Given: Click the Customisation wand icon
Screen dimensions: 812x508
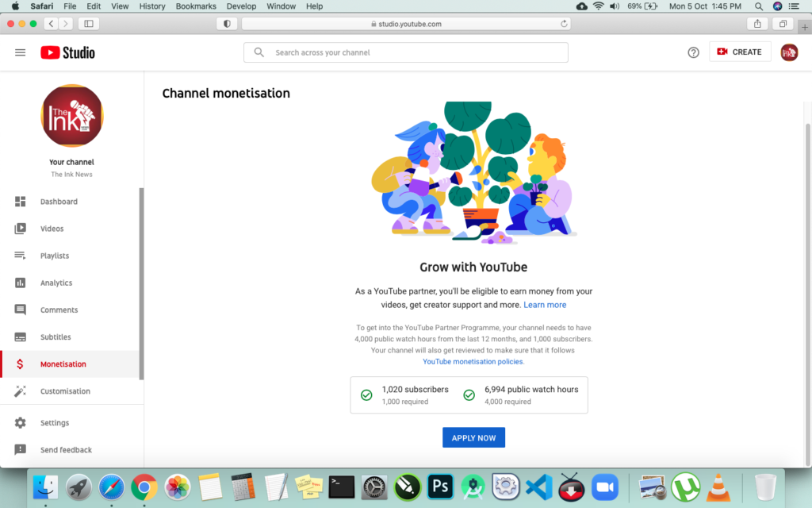Looking at the screenshot, I should 20,391.
